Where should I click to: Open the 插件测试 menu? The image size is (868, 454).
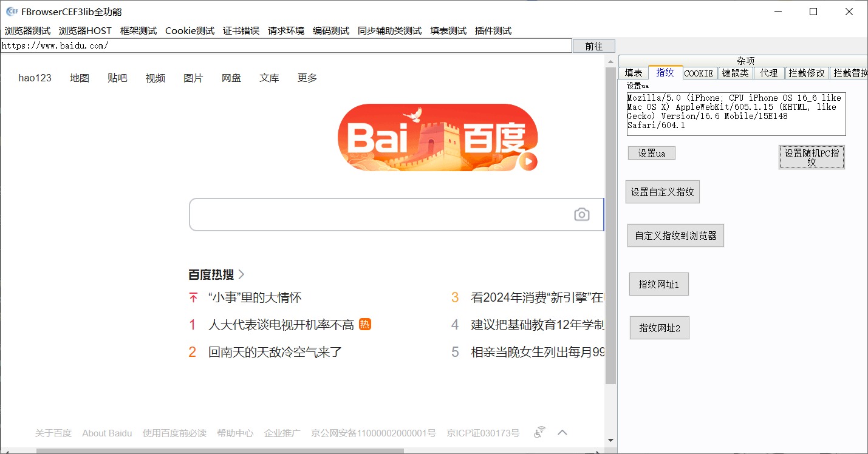point(493,31)
